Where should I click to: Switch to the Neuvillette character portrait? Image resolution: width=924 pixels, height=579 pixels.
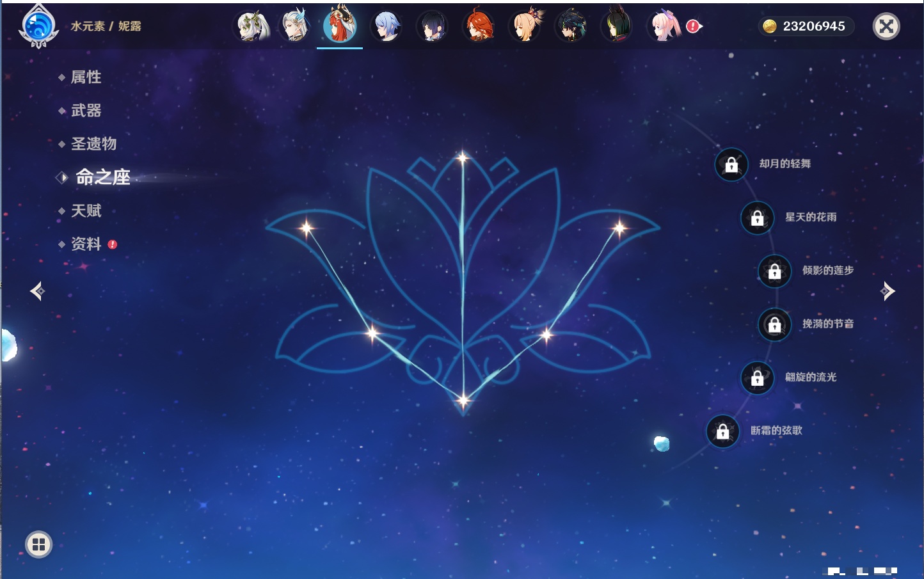(x=295, y=26)
